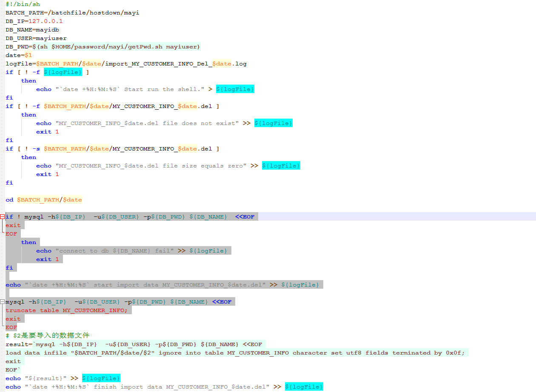Click the 'if [ ! -f ${logFile} ]' line
Screen dimensions: 536x392
[x=47, y=72]
